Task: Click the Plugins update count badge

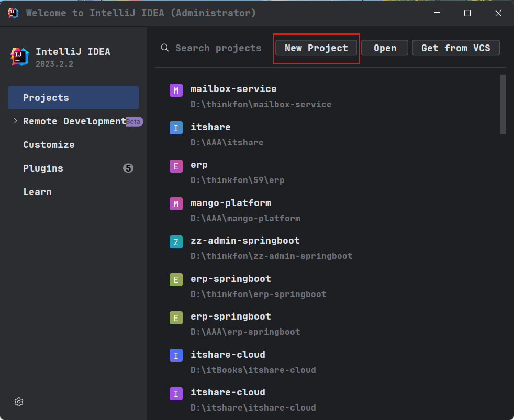Action: click(x=128, y=168)
